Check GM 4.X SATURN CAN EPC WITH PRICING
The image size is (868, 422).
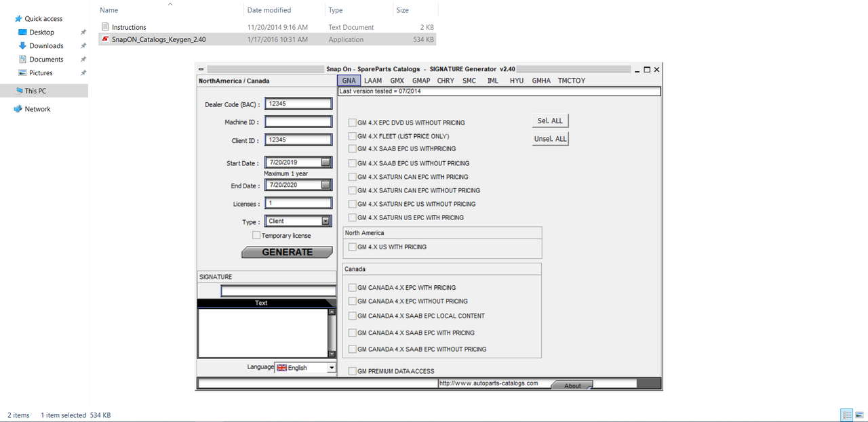[x=353, y=177]
